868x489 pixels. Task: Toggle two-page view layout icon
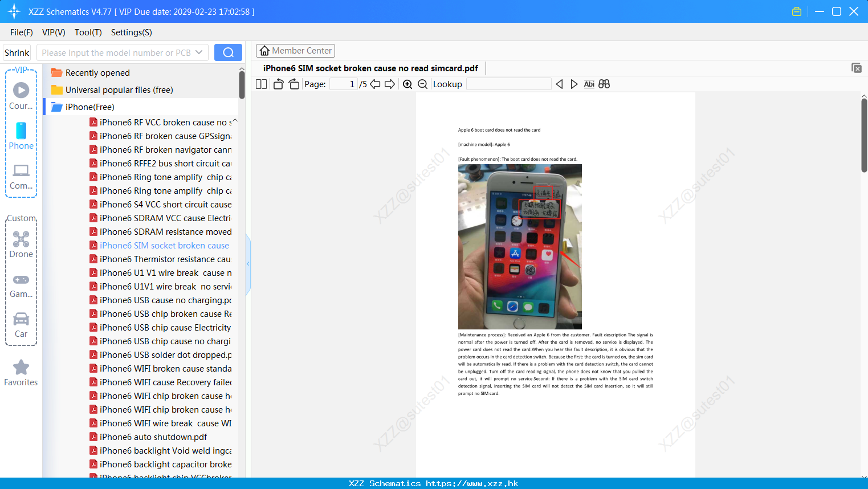click(x=262, y=84)
